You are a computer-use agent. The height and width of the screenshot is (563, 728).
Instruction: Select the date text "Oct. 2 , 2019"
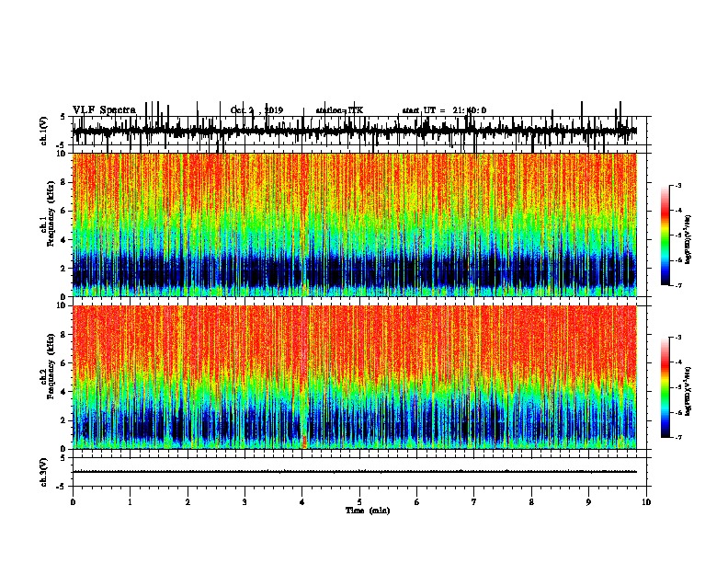(256, 110)
